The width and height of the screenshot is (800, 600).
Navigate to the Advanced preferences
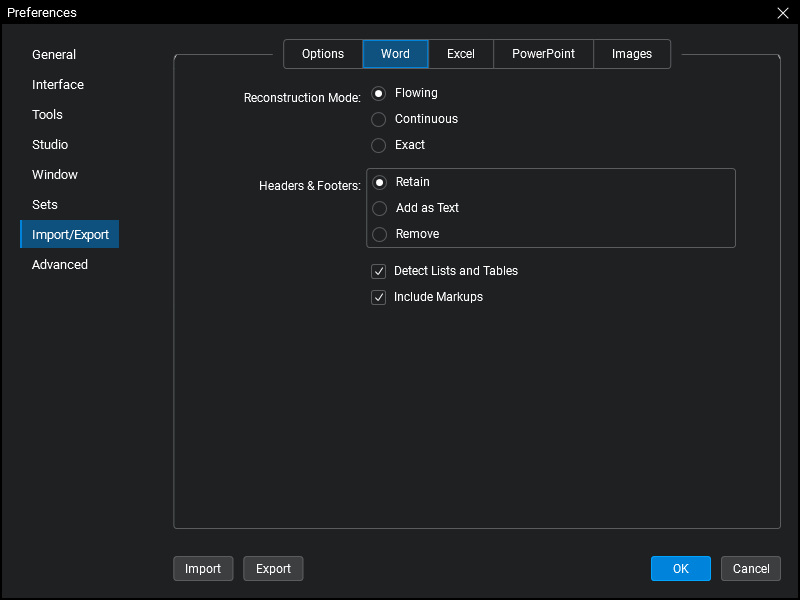point(60,265)
